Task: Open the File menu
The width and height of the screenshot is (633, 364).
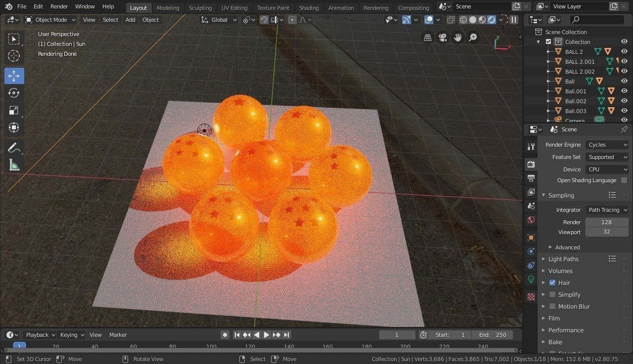Action: coord(22,6)
